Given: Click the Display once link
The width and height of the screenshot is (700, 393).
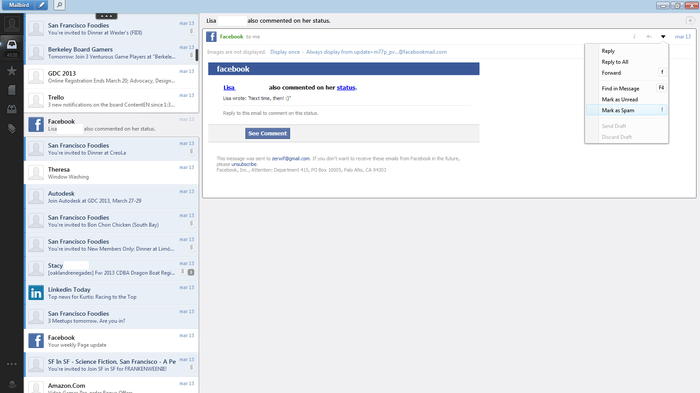Looking at the screenshot, I should (285, 52).
